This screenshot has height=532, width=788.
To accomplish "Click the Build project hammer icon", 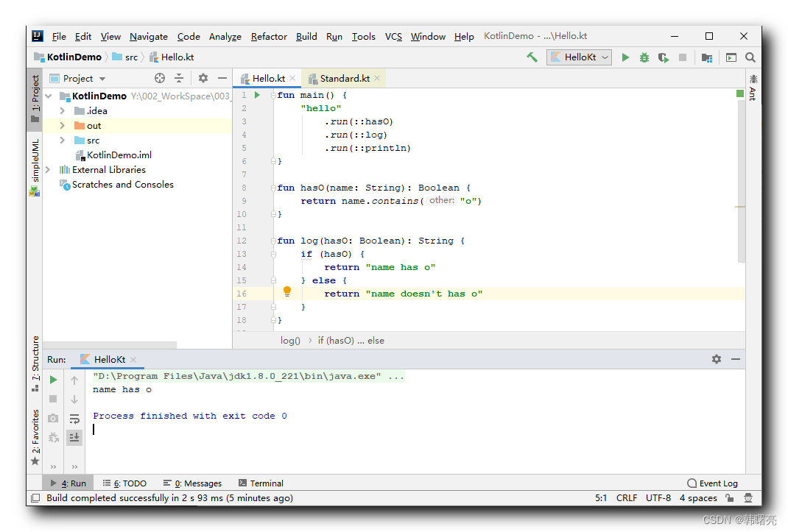I will (x=532, y=57).
